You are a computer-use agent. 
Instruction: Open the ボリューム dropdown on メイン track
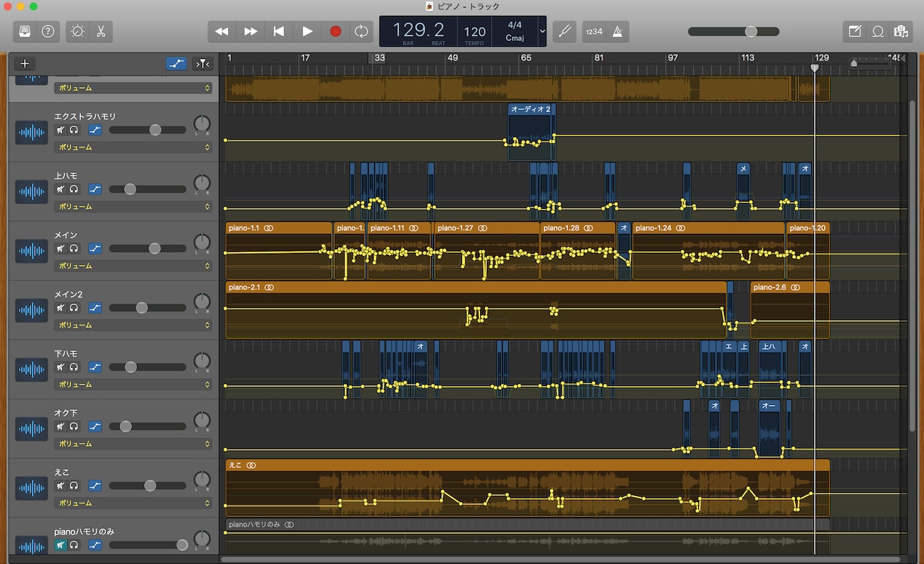click(133, 266)
